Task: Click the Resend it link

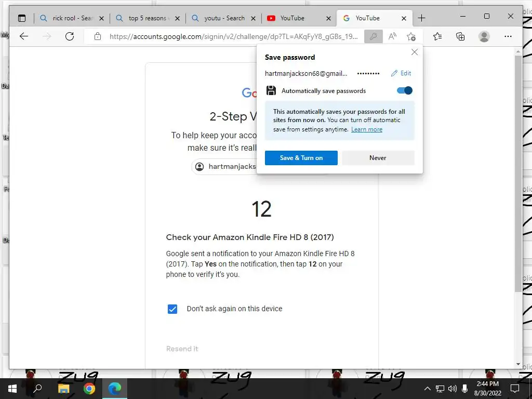Action: tap(182, 349)
